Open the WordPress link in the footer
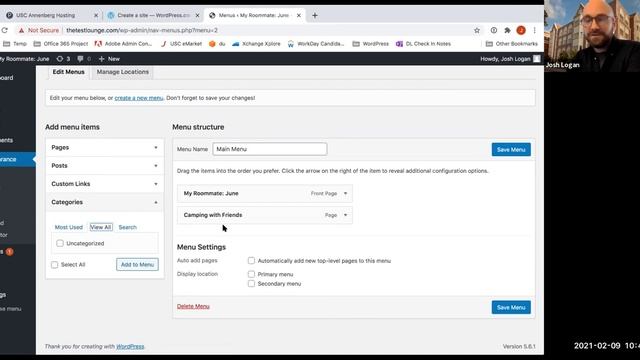640x360 pixels. click(x=130, y=347)
